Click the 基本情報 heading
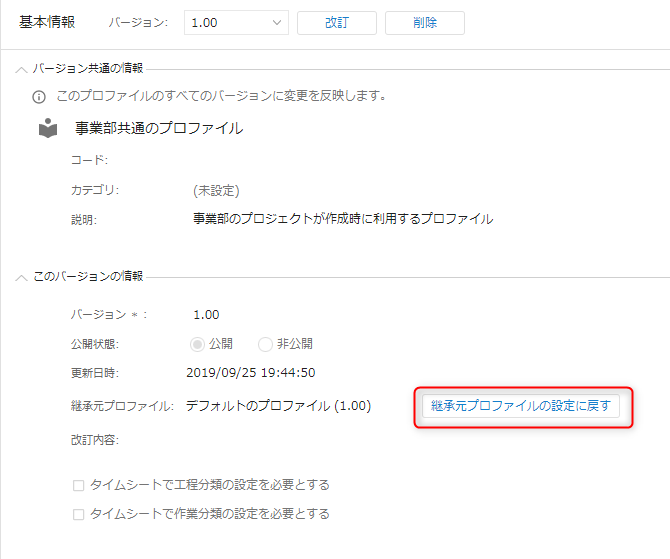 [x=47, y=22]
